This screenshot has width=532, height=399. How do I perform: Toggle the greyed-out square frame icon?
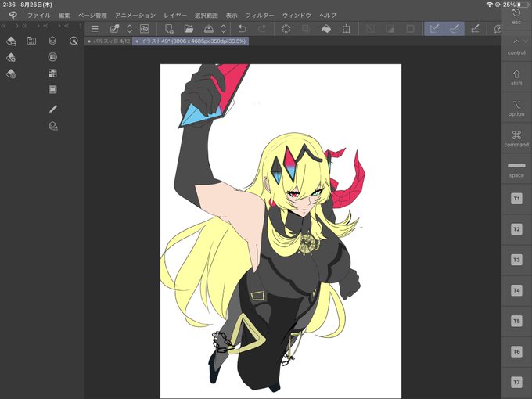(x=410, y=29)
